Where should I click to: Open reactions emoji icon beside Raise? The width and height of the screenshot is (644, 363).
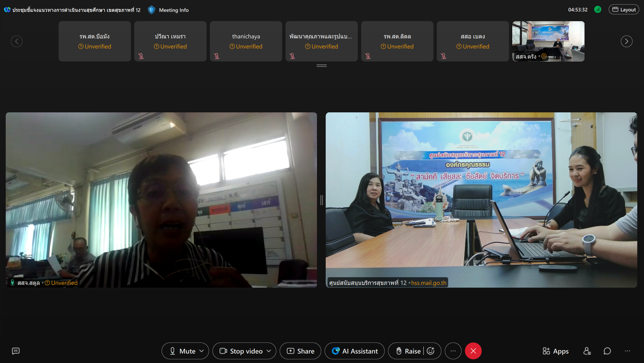[x=431, y=351]
